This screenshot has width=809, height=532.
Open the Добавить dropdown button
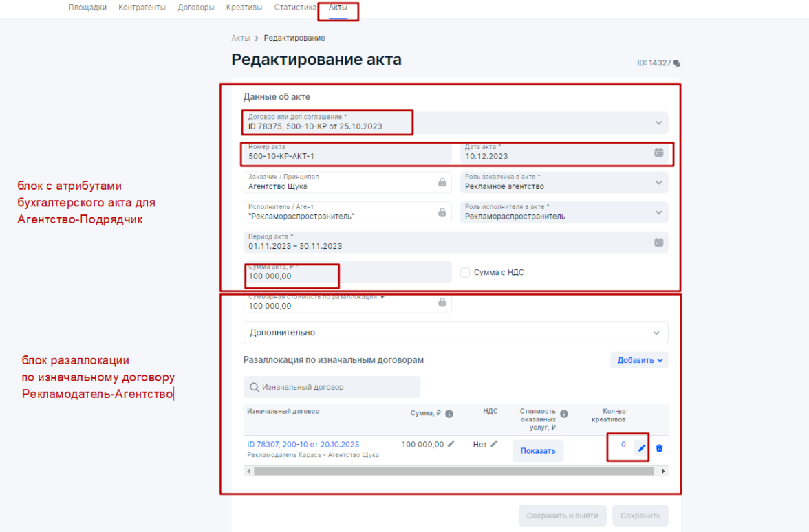tap(639, 360)
